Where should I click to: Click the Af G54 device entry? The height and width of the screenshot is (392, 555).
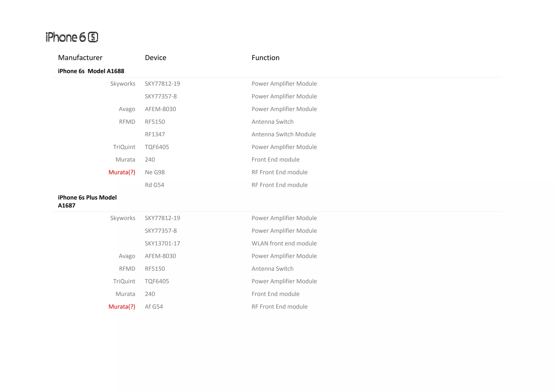[154, 307]
